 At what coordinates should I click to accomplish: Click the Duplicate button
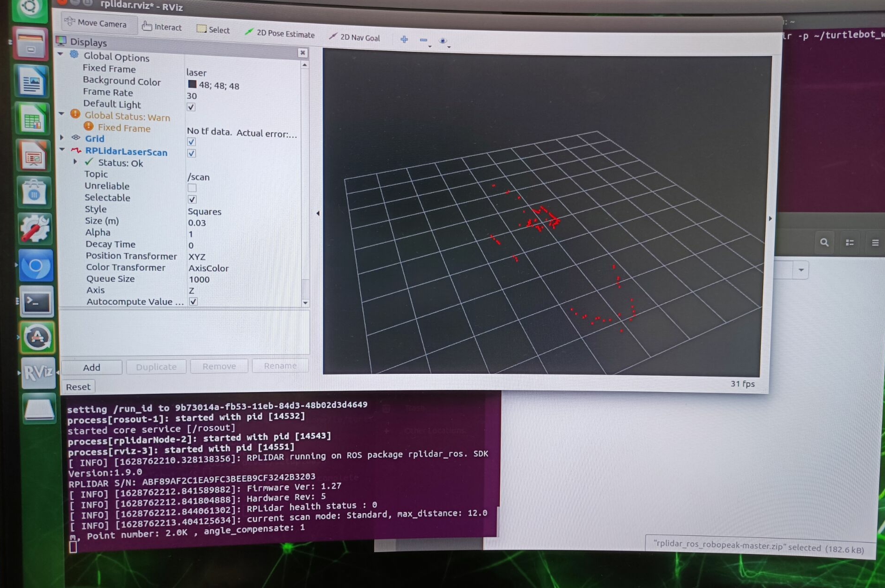(156, 367)
